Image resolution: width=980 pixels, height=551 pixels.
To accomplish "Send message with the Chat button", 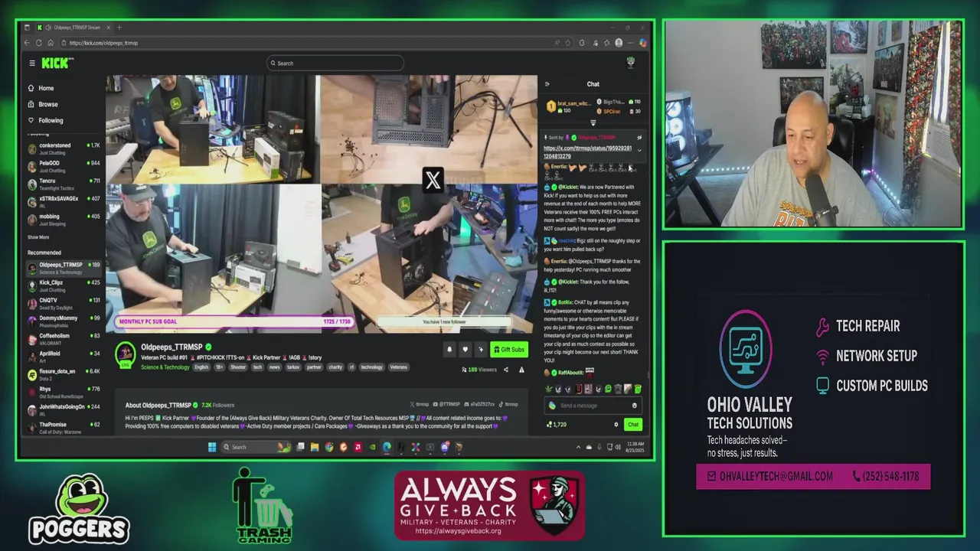I will point(632,425).
